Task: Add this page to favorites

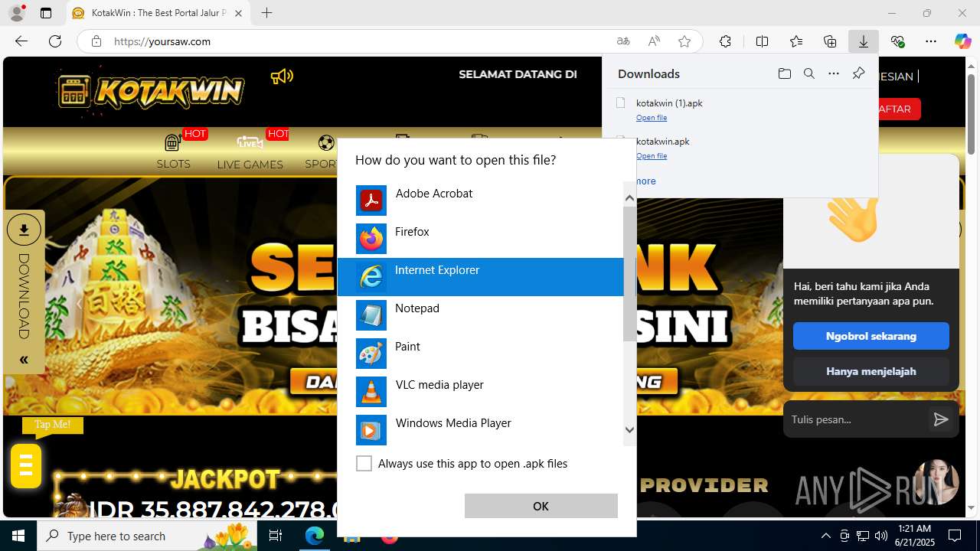Action: point(684,41)
